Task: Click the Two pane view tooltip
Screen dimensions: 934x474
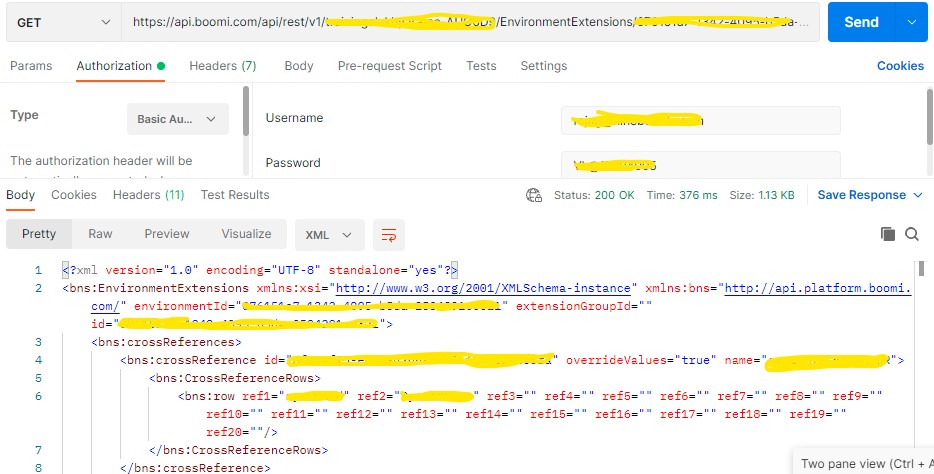Action: coord(864,463)
